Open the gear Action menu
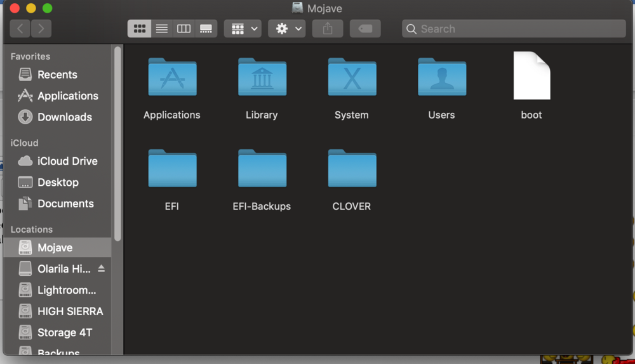 [x=287, y=29]
